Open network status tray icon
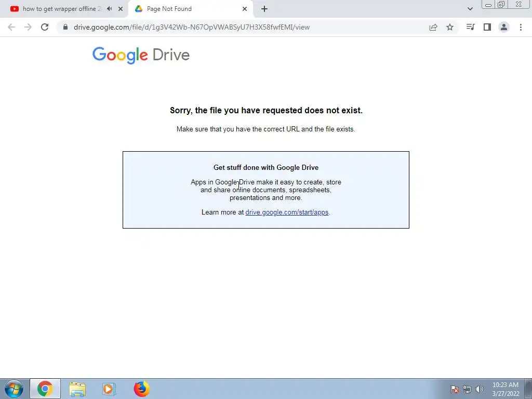The image size is (532, 399). click(x=467, y=389)
